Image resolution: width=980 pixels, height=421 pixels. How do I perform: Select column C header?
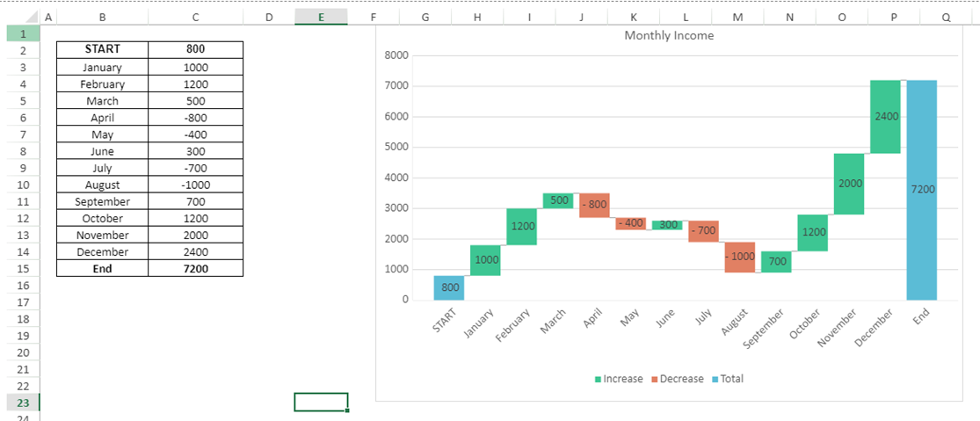tap(196, 18)
